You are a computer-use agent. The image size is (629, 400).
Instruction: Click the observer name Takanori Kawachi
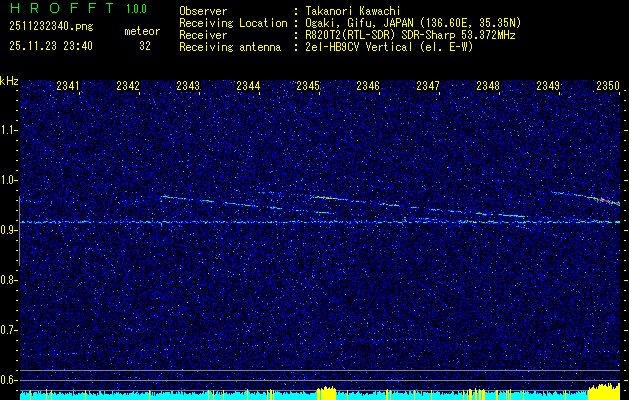click(x=351, y=11)
